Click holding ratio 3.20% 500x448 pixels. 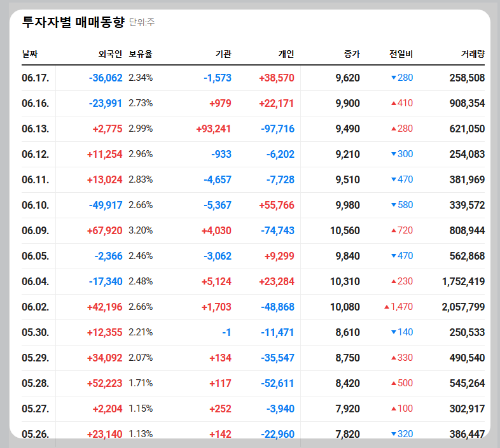pyautogui.click(x=141, y=230)
